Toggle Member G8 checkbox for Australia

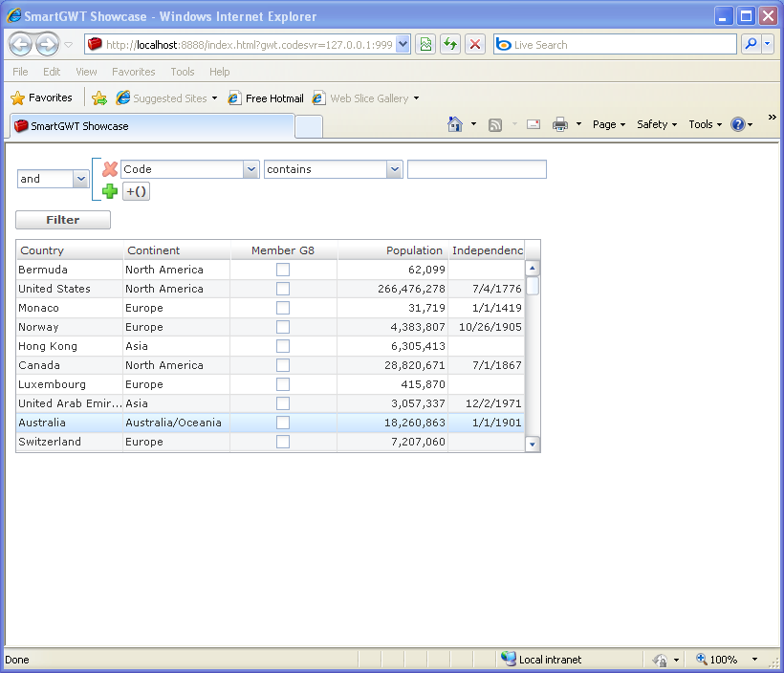[x=283, y=423]
